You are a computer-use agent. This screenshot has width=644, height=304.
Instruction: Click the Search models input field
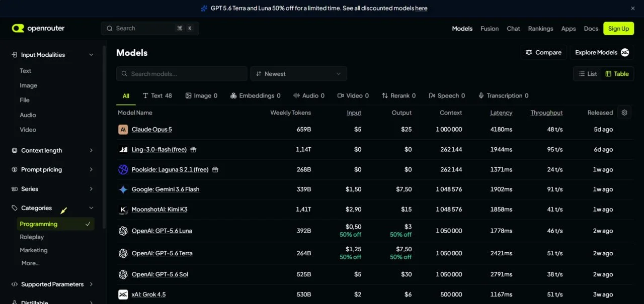pyautogui.click(x=182, y=74)
